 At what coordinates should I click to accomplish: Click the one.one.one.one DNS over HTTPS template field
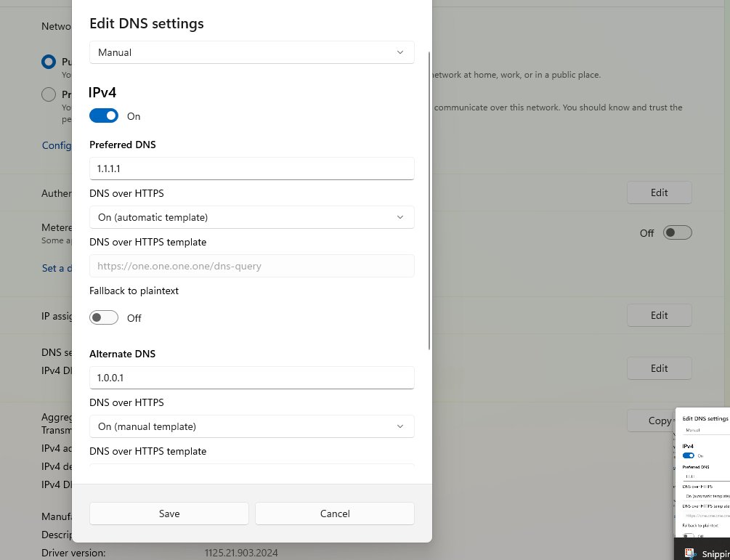coord(251,266)
